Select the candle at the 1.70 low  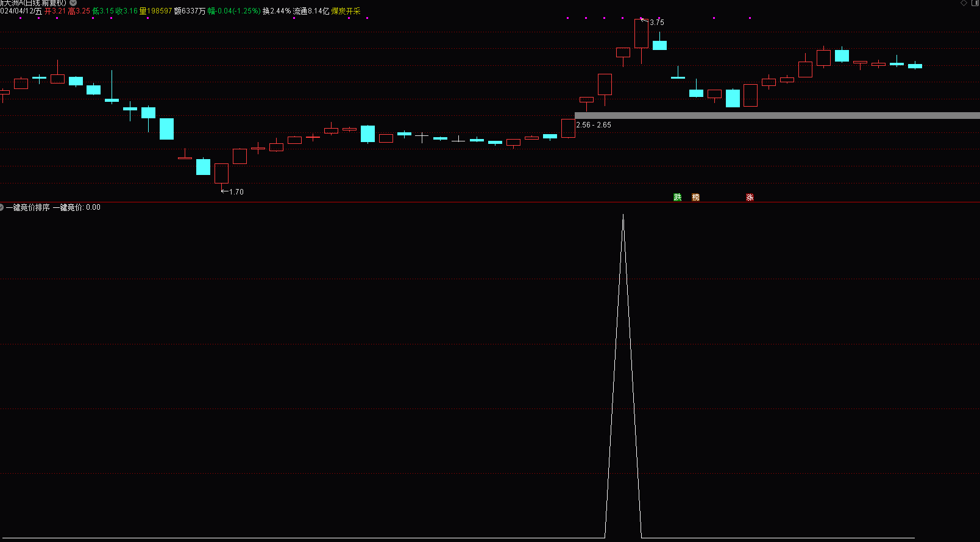221,173
